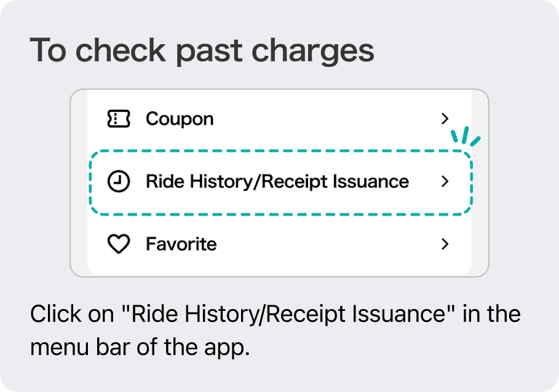Click the instruction line starting "Click on"
The width and height of the screenshot is (559, 392).
276,315
